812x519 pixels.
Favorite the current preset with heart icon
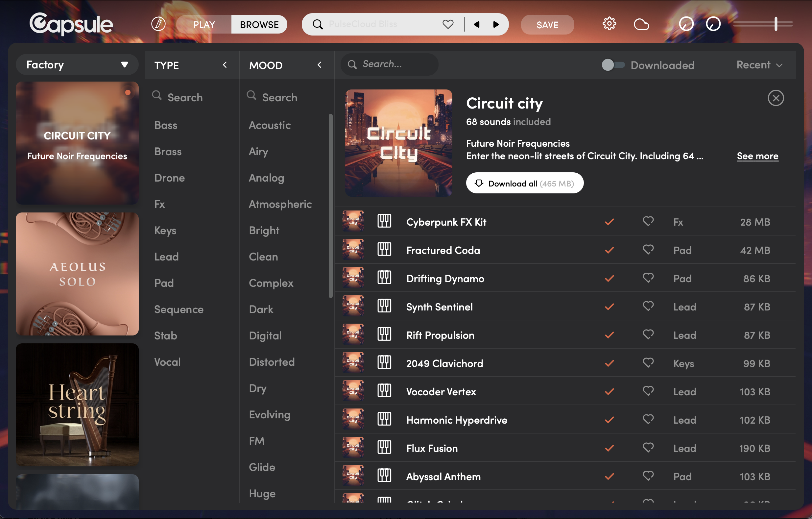pyautogui.click(x=448, y=24)
